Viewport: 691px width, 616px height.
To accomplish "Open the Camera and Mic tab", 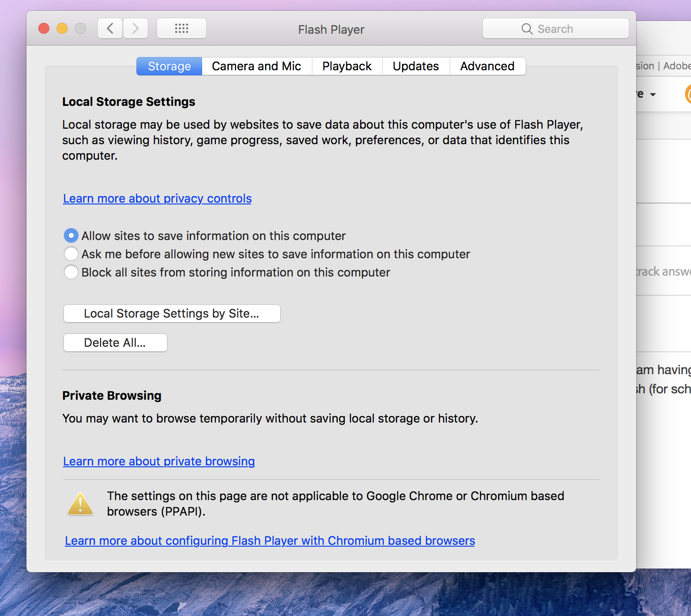I will click(257, 66).
